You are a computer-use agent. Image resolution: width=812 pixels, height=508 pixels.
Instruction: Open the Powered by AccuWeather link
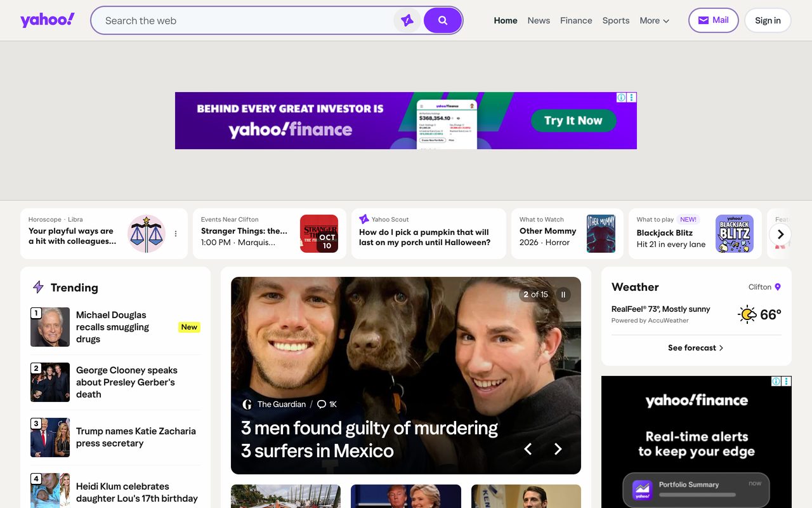click(x=650, y=321)
